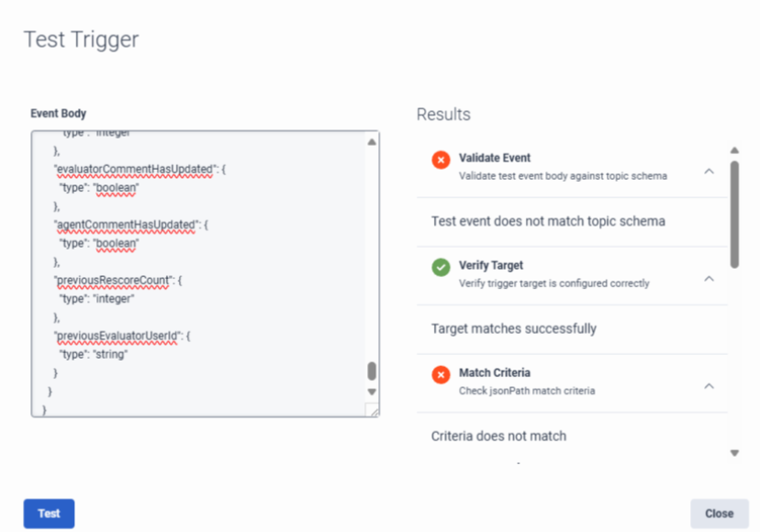Click the Match Criteria heading
760x532 pixels.
point(495,372)
